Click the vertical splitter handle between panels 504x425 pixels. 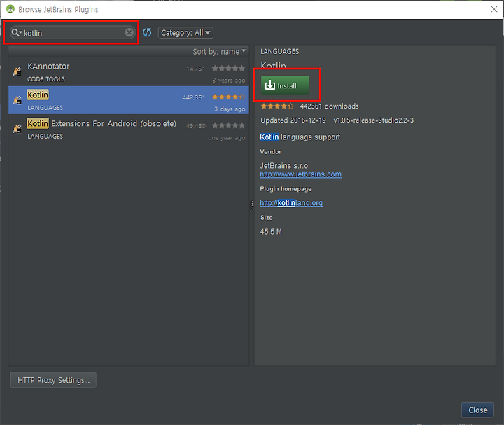[252, 205]
